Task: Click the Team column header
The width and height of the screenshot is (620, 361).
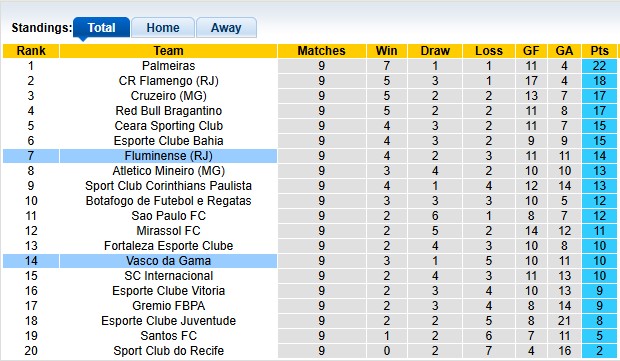Action: coord(168,51)
